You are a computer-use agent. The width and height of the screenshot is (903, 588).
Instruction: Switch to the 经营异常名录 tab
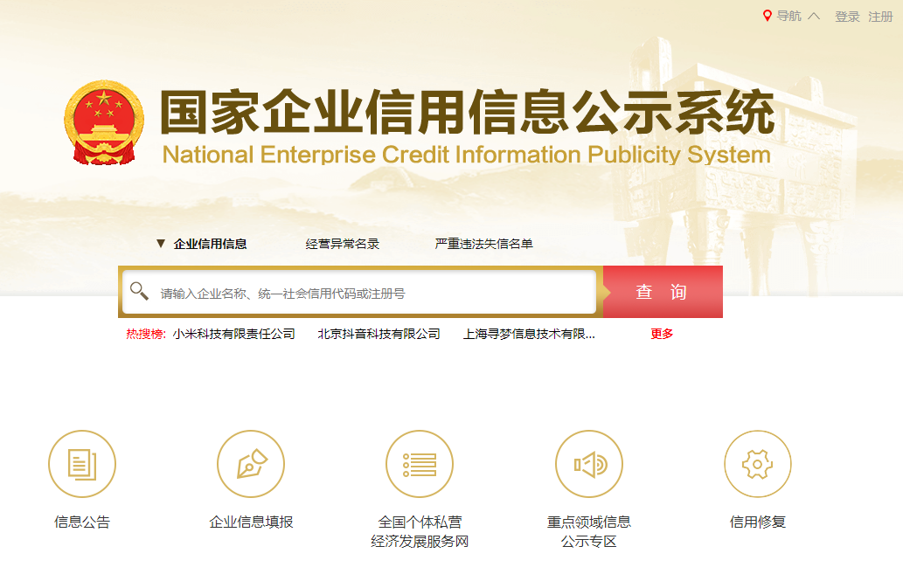(343, 244)
